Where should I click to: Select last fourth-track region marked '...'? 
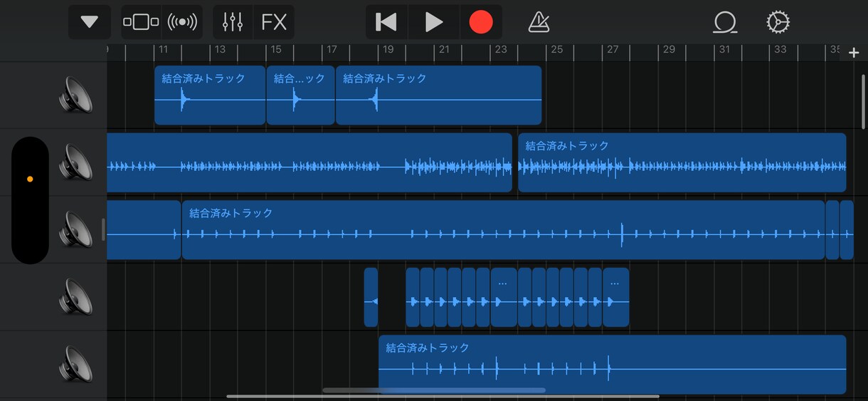click(615, 297)
